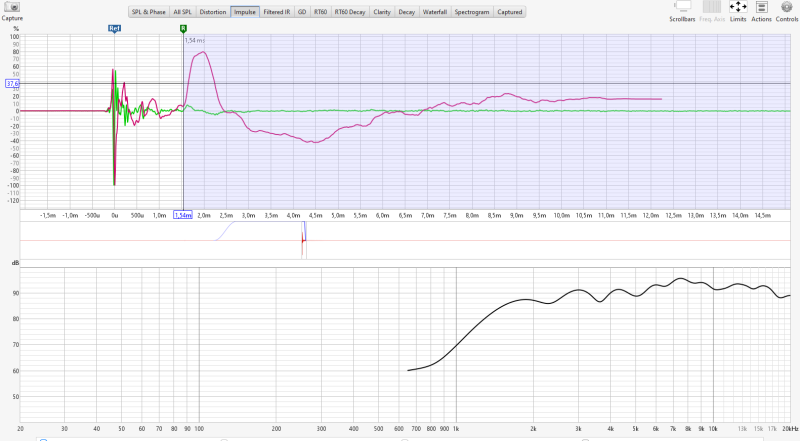Click the Freq. Axis icon
Image resolution: width=800 pixels, height=441 pixels.
[x=712, y=7]
